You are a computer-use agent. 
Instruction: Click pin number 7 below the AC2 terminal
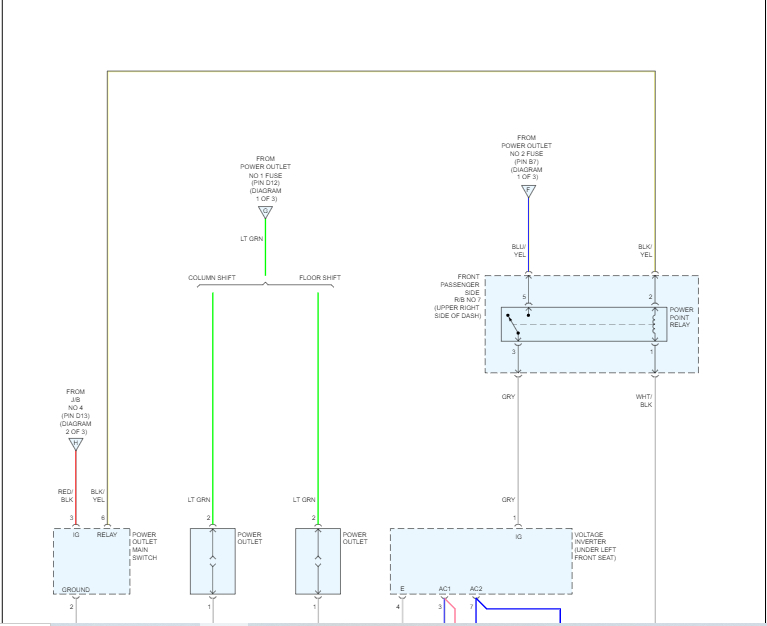[x=472, y=606]
